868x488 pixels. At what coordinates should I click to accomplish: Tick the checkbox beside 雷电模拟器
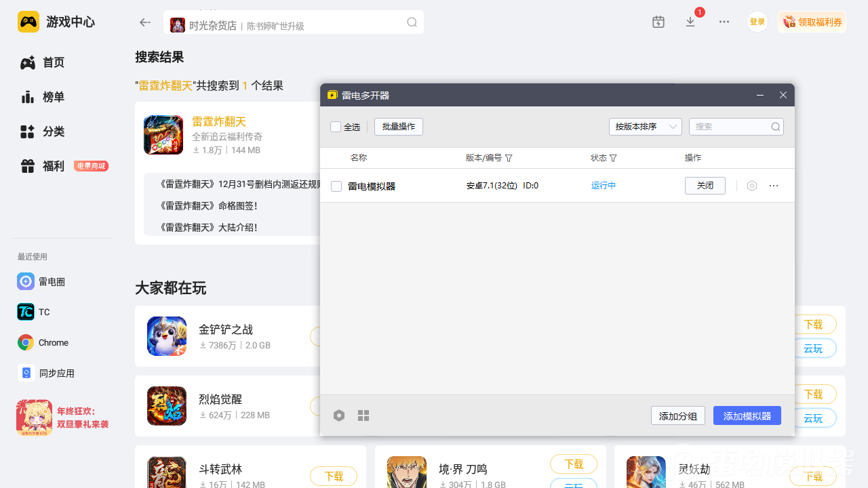336,186
